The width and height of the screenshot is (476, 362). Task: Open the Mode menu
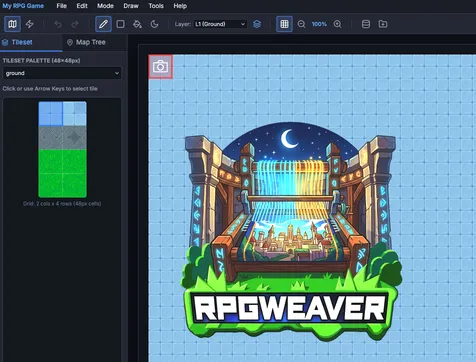coord(105,6)
